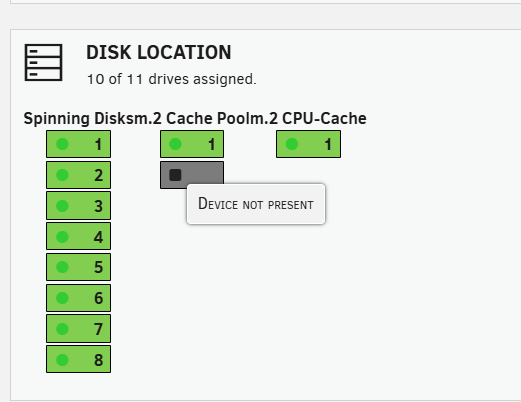
Task: Click the DISK LOCATION heading
Action: pos(159,52)
